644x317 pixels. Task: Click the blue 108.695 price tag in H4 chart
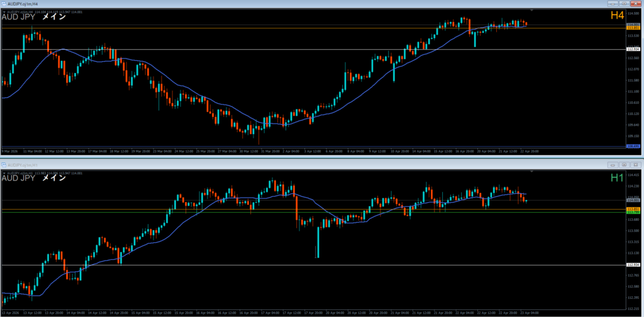[633, 146]
